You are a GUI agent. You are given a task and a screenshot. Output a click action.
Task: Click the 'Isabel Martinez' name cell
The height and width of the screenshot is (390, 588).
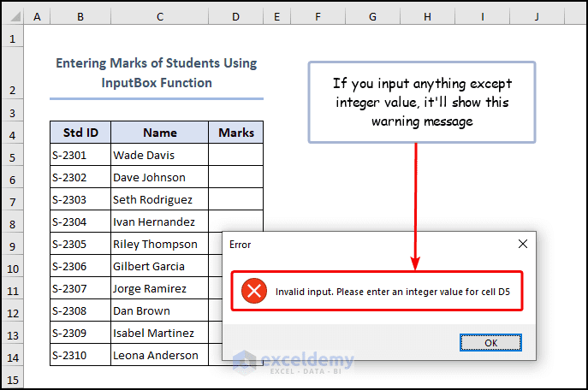(x=160, y=333)
